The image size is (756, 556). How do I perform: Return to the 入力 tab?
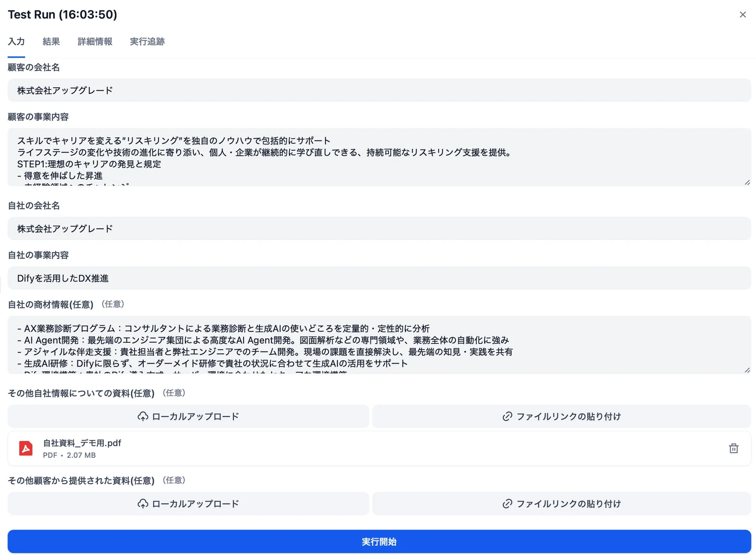16,42
